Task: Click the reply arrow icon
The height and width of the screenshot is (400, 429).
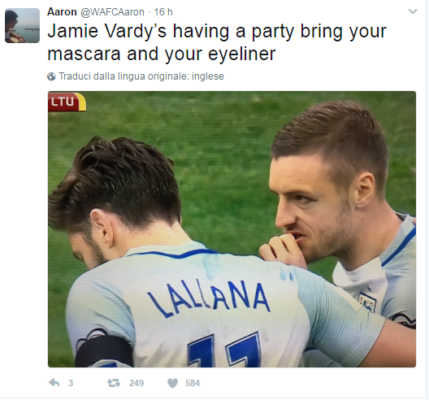Action: point(54,383)
